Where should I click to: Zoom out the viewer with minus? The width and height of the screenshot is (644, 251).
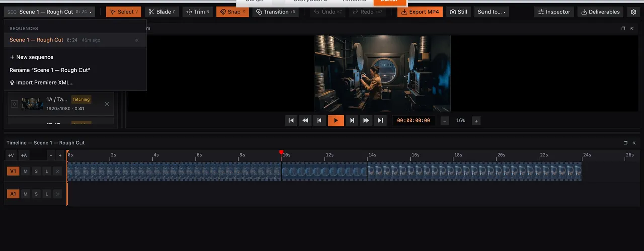(x=445, y=121)
